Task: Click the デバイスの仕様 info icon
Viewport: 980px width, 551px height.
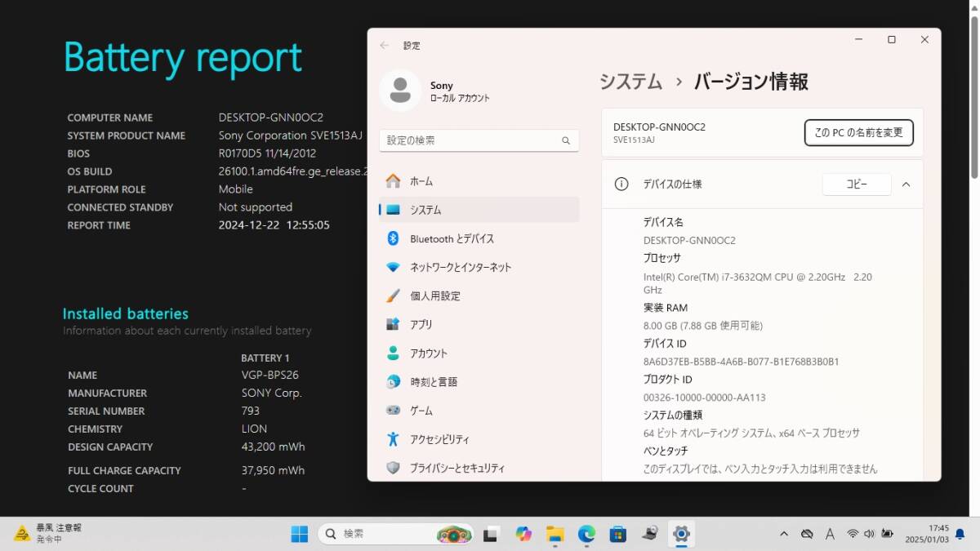Action: tap(621, 184)
